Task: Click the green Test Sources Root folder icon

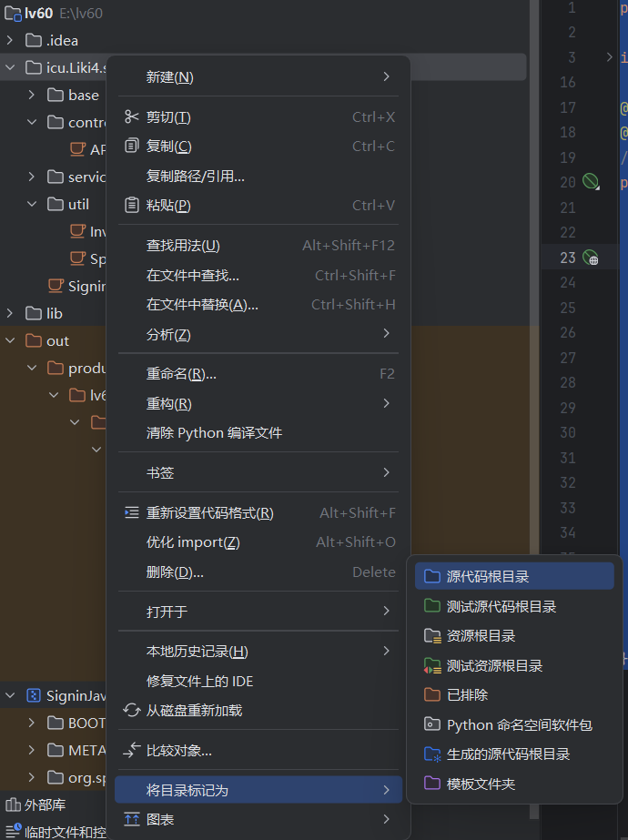Action: (432, 606)
